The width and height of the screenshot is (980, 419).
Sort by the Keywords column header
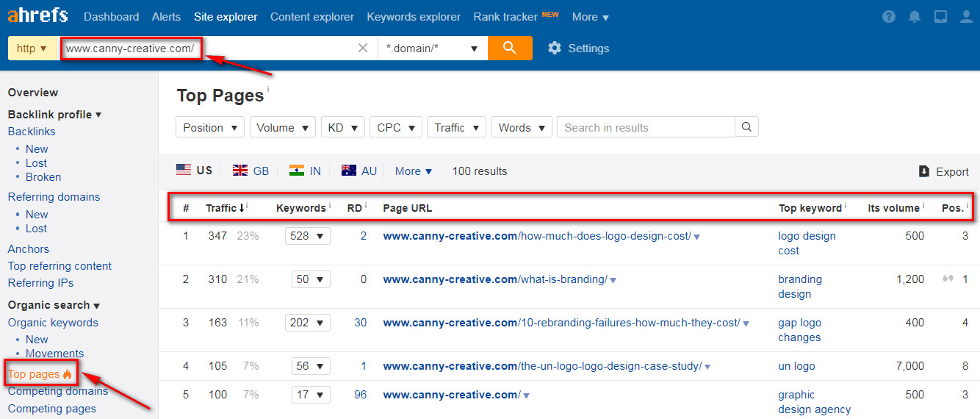tap(301, 208)
